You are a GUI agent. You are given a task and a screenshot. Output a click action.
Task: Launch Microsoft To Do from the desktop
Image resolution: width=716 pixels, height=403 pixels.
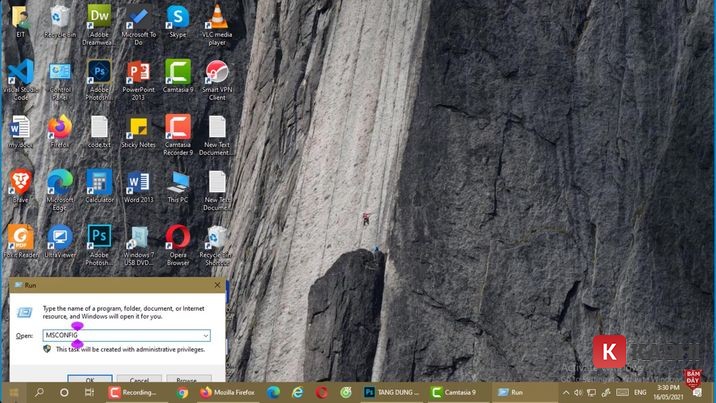pyautogui.click(x=138, y=24)
